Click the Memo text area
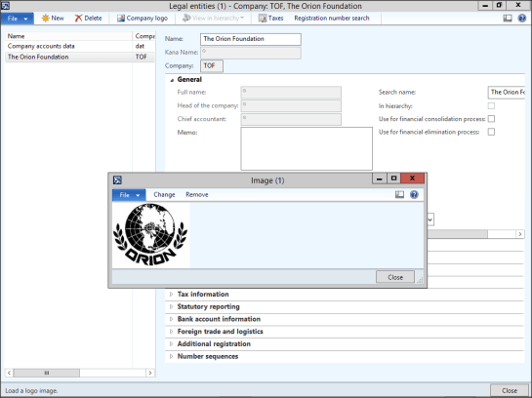The width and height of the screenshot is (532, 398). [x=307, y=148]
